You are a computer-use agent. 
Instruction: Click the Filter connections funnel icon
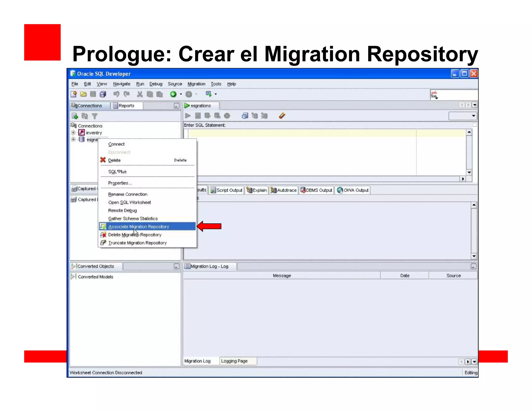[x=94, y=116]
